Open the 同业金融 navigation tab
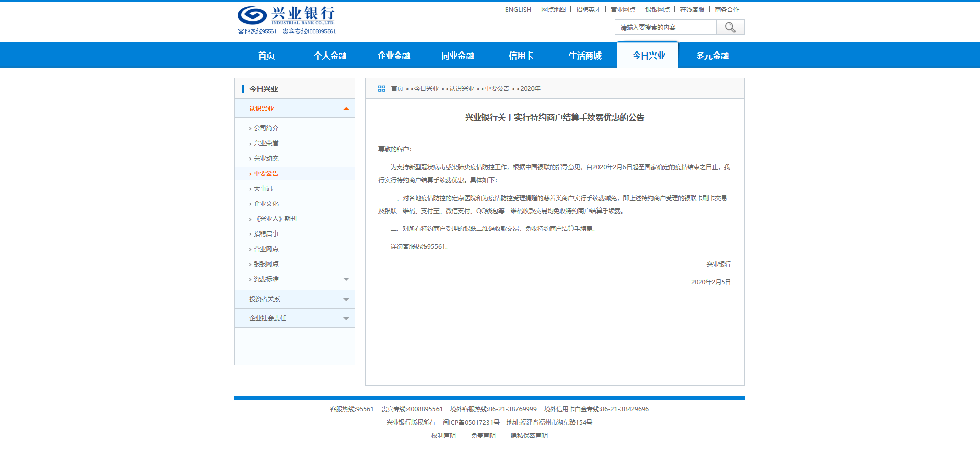The height and width of the screenshot is (473, 980). click(457, 56)
